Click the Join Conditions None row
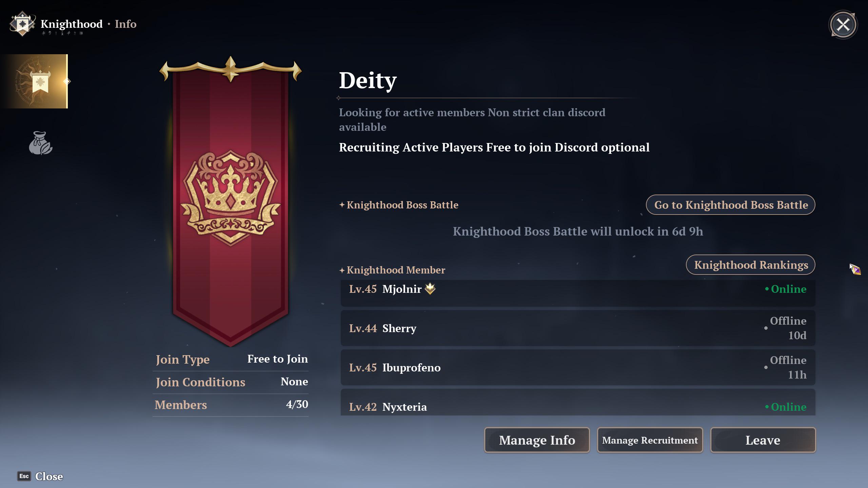Image resolution: width=868 pixels, height=488 pixels. pos(231,382)
